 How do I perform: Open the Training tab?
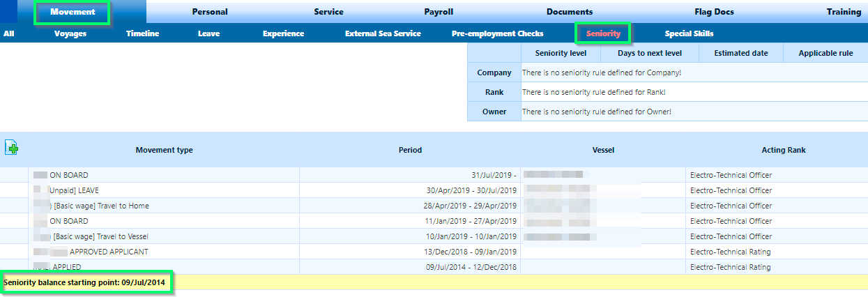pyautogui.click(x=844, y=12)
